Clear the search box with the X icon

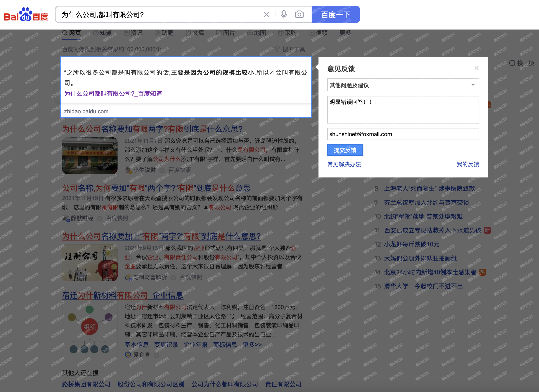pyautogui.click(x=266, y=15)
